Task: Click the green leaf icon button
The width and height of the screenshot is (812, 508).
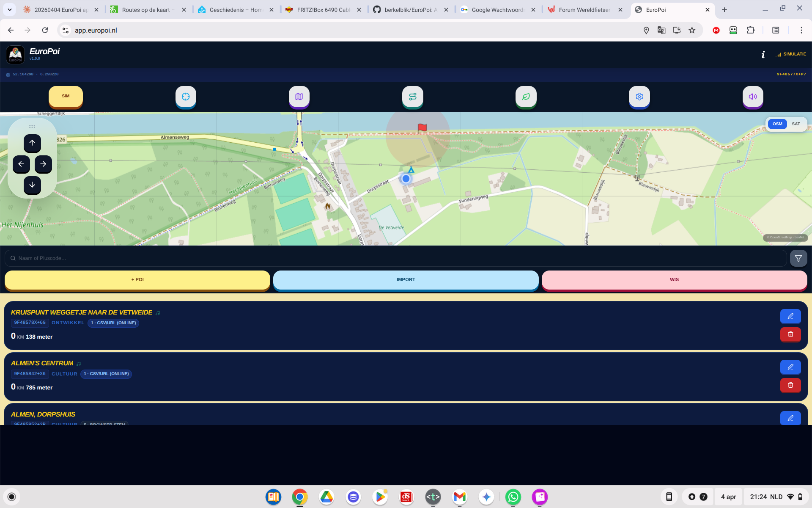Action: [x=526, y=97]
